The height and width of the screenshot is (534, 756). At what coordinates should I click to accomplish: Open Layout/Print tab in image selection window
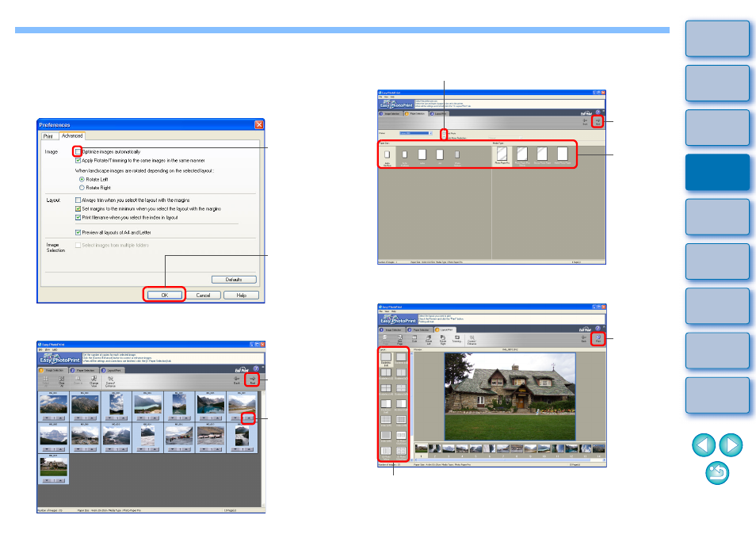[x=113, y=370]
